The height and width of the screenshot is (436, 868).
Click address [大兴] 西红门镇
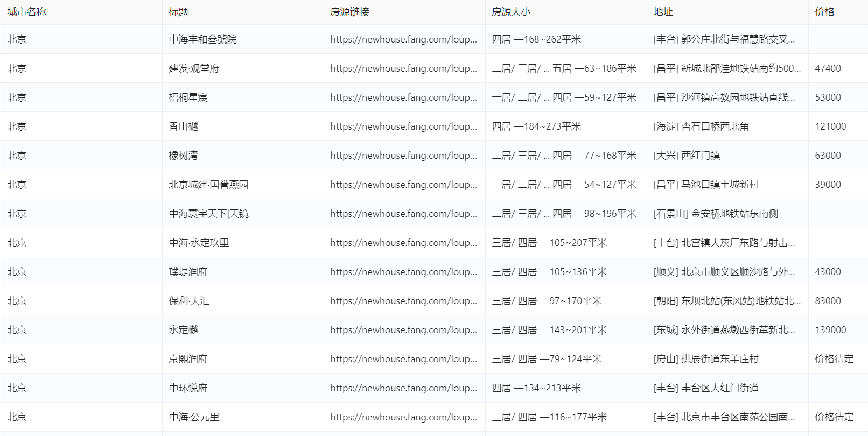tap(687, 156)
